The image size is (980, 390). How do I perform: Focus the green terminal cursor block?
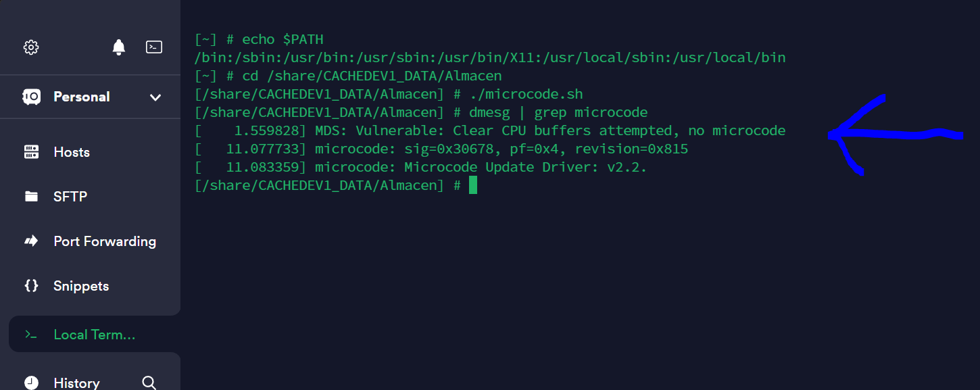pyautogui.click(x=473, y=185)
